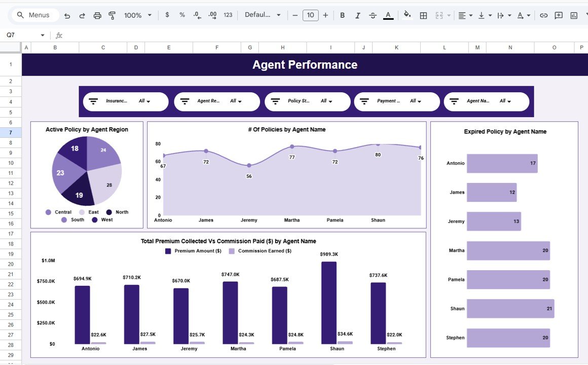Click the font size input box
Viewport: 588px width, 365px height.
click(310, 15)
